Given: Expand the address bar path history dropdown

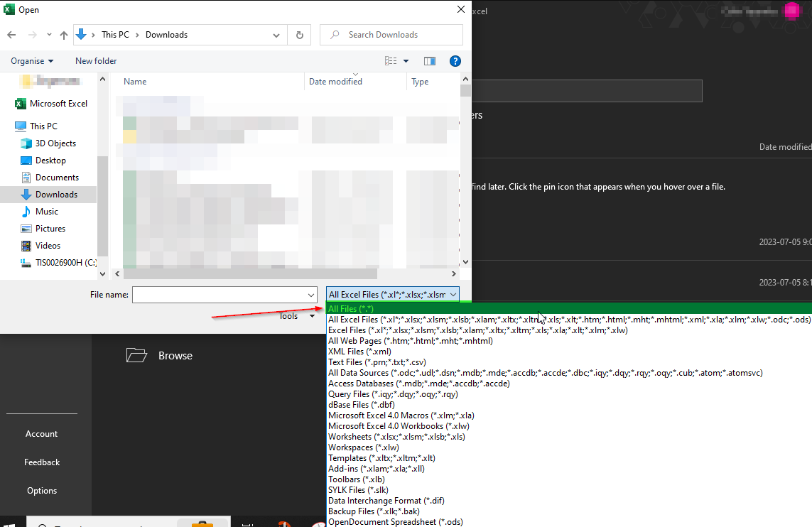Looking at the screenshot, I should [x=276, y=36].
